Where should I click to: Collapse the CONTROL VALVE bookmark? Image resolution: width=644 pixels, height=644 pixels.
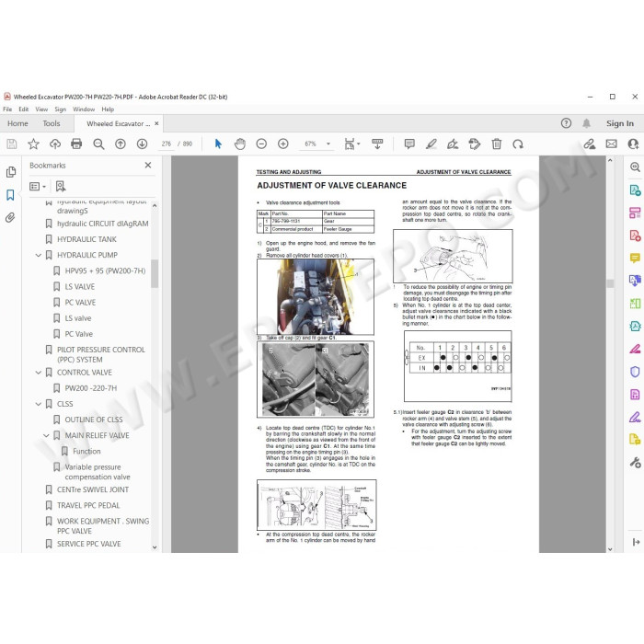pos(39,373)
